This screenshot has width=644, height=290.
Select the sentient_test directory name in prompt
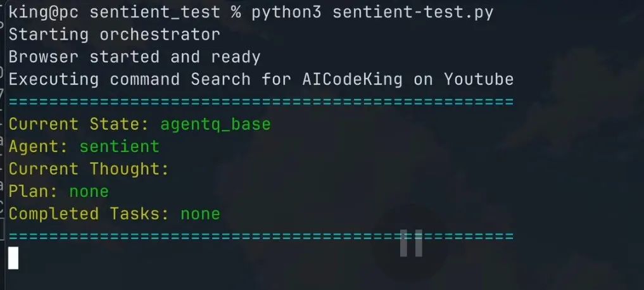pyautogui.click(x=155, y=12)
